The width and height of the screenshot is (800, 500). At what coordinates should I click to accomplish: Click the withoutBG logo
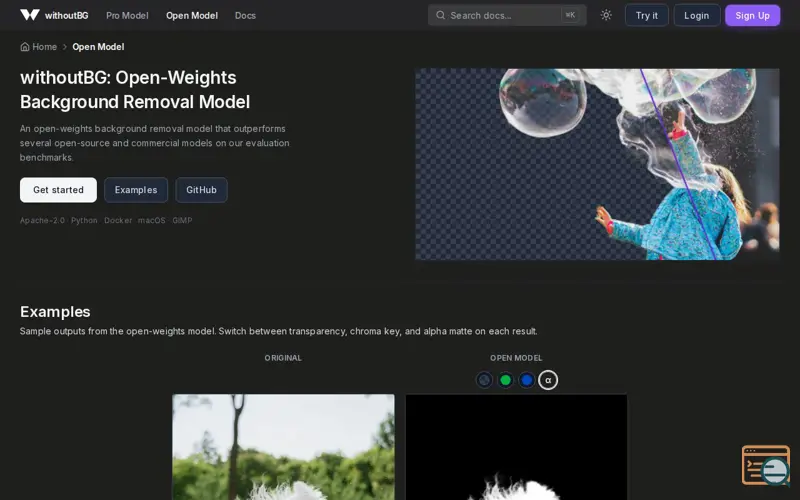point(54,15)
